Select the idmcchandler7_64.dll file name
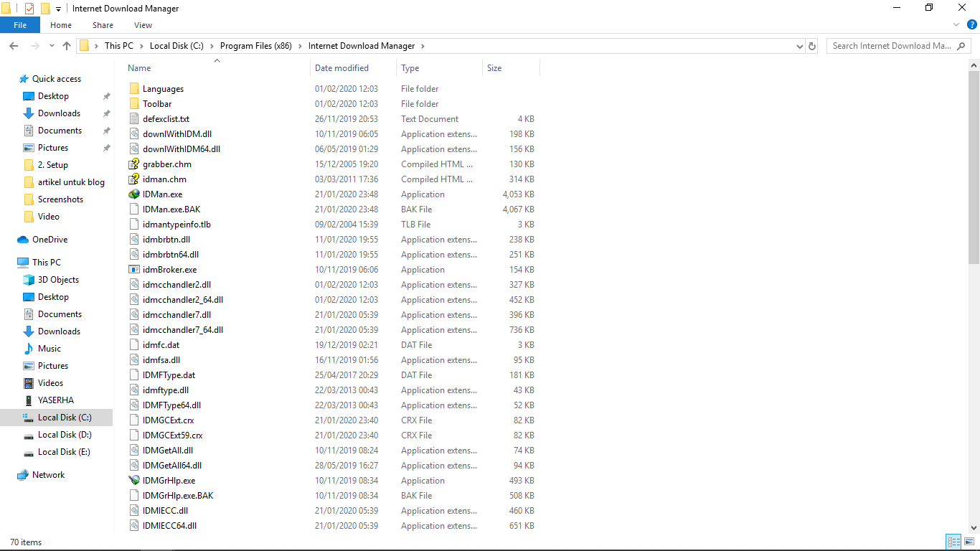 (183, 330)
